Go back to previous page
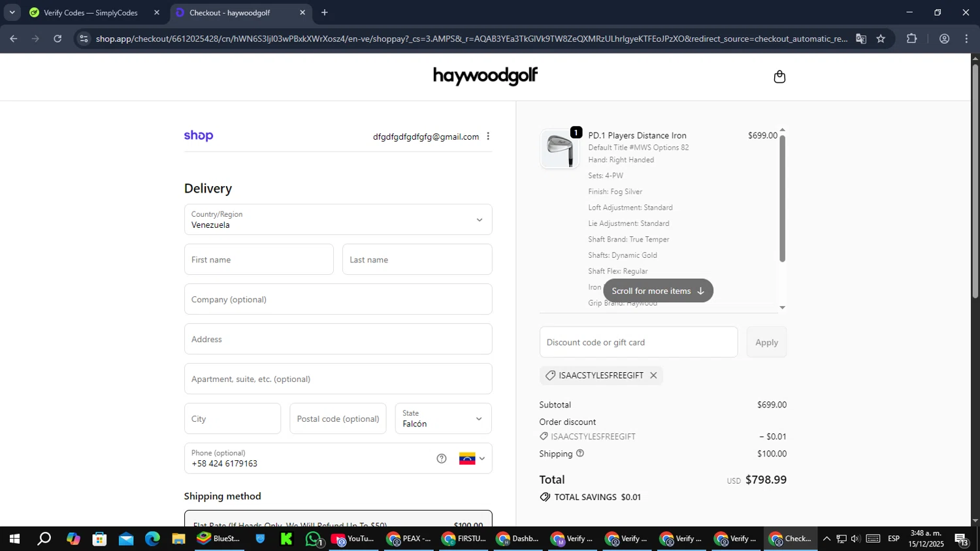The height and width of the screenshot is (551, 980). (13, 39)
